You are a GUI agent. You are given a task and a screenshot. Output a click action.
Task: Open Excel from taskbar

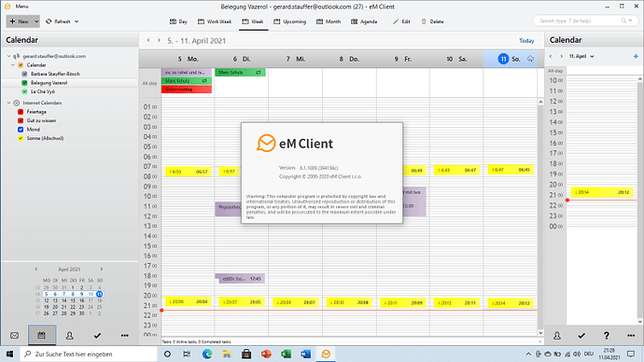286,354
